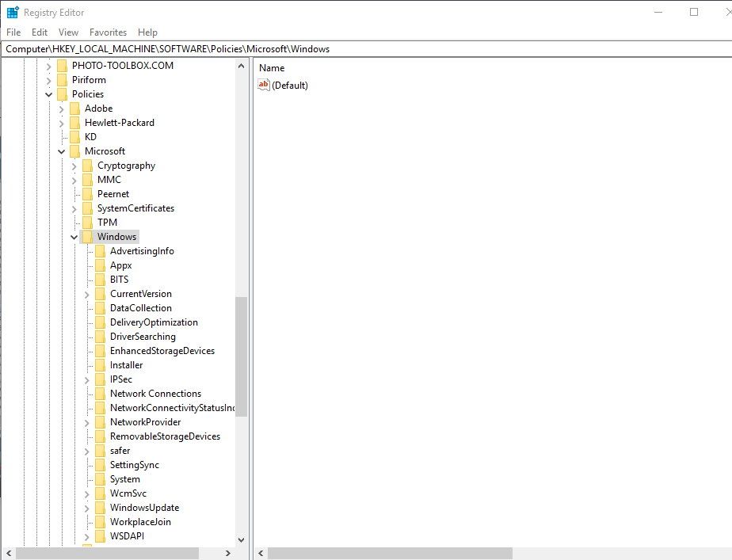
Task: Click the System folder icon
Action: point(100,479)
